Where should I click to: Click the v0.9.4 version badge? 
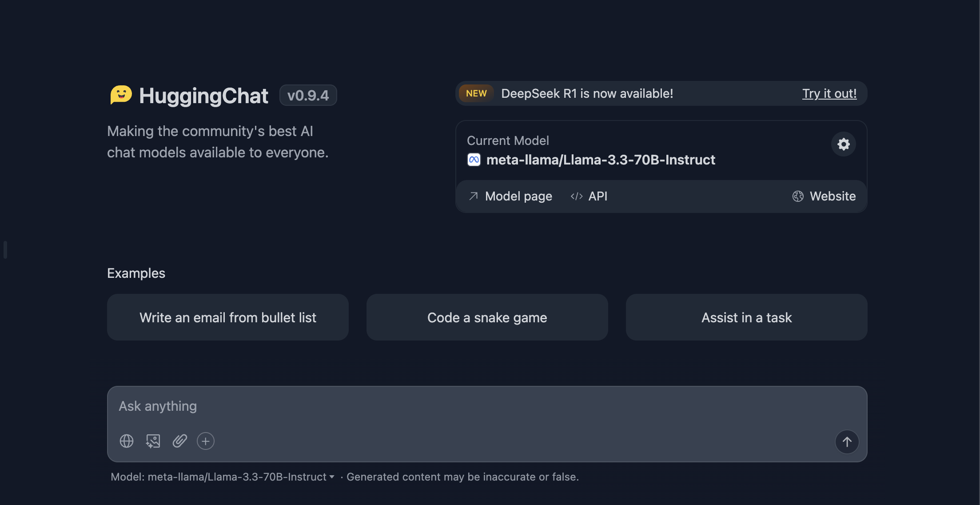[x=308, y=95]
